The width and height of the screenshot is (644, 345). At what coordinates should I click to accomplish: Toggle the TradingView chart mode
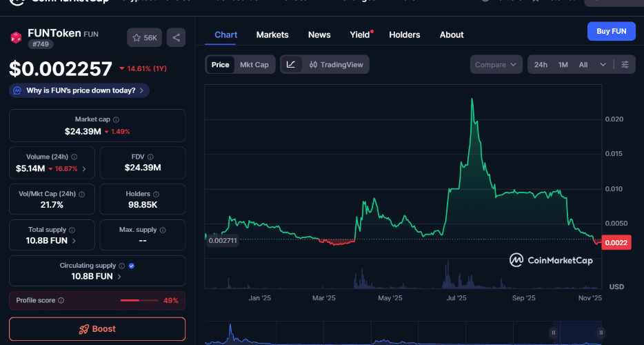tap(336, 65)
